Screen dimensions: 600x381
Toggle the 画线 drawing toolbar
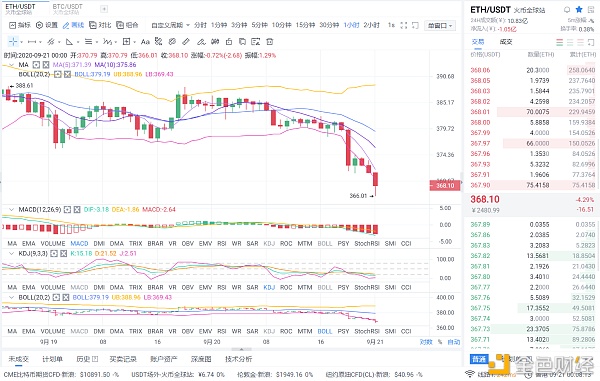tap(73, 25)
